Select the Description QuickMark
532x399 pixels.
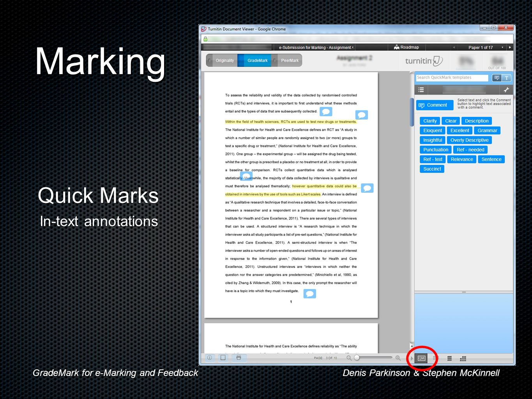tap(477, 121)
